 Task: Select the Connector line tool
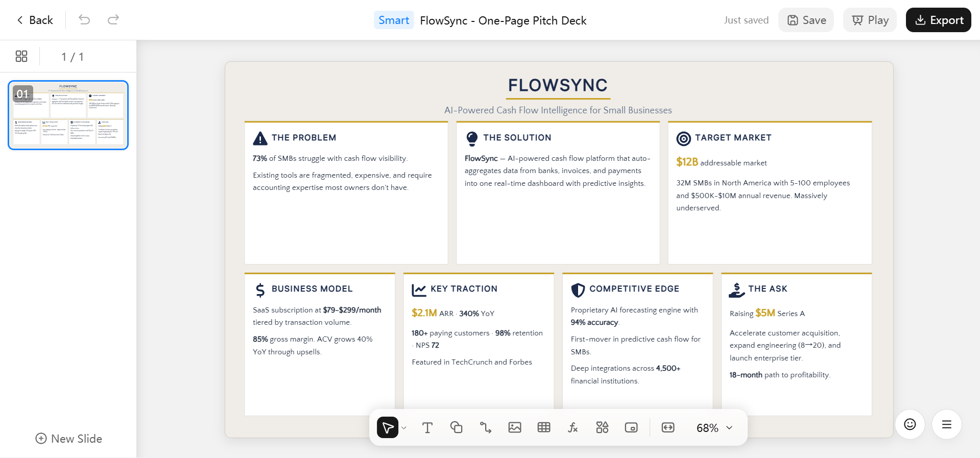point(486,427)
